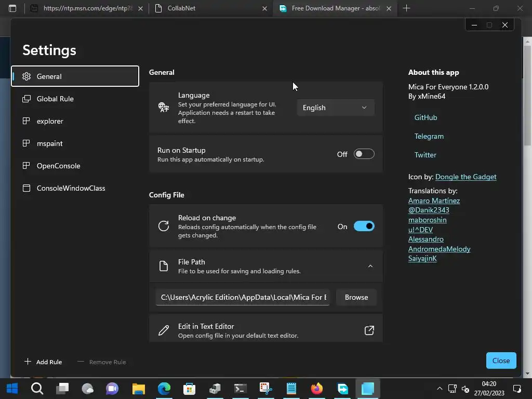The image size is (532, 399).
Task: Open maboroshin translator link
Action: (427, 220)
